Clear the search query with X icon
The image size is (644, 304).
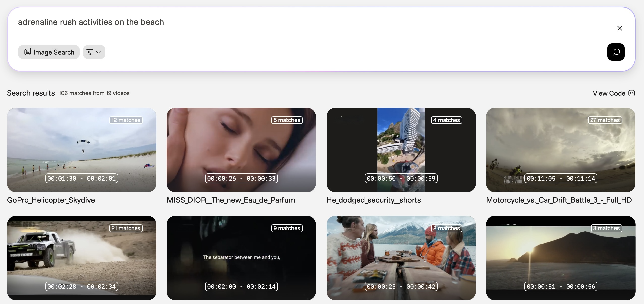(620, 28)
